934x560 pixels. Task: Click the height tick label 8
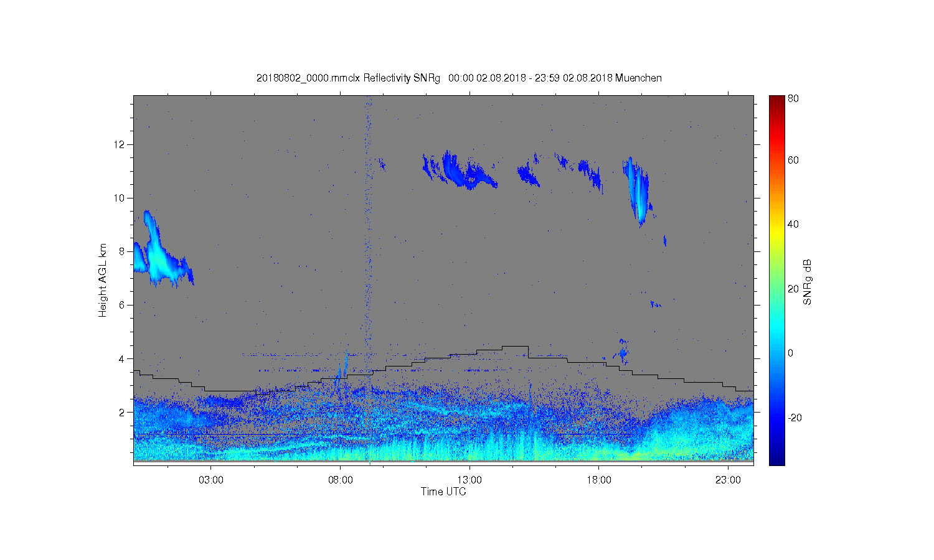coord(123,251)
